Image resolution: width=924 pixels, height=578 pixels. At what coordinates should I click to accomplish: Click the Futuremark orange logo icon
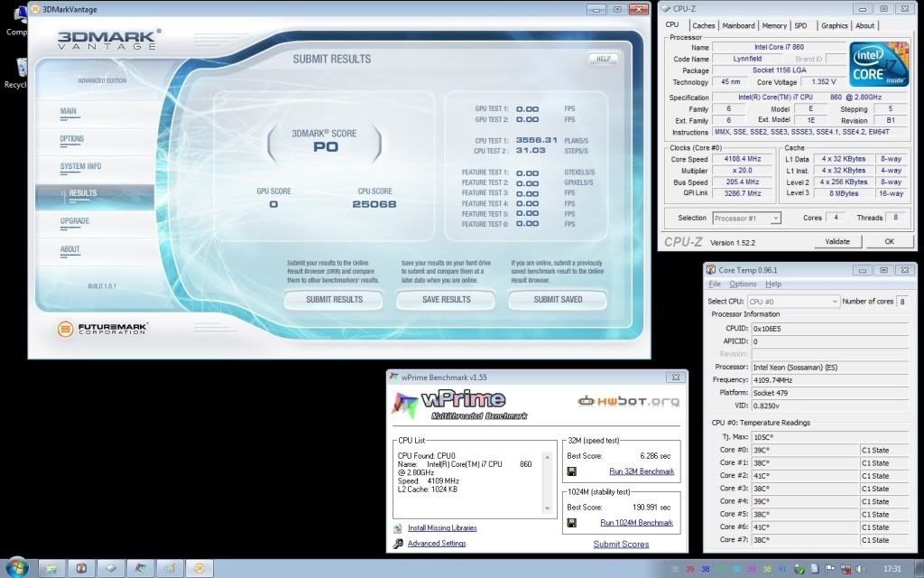pos(65,329)
